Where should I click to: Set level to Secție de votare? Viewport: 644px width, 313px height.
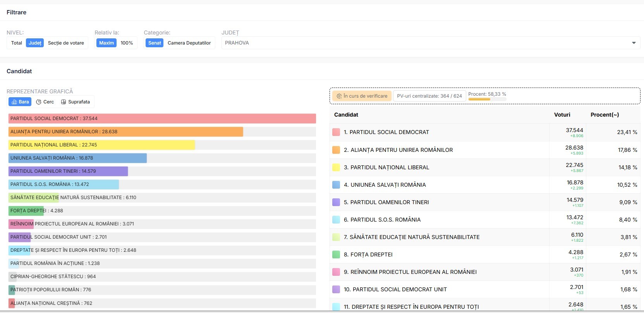(x=66, y=43)
